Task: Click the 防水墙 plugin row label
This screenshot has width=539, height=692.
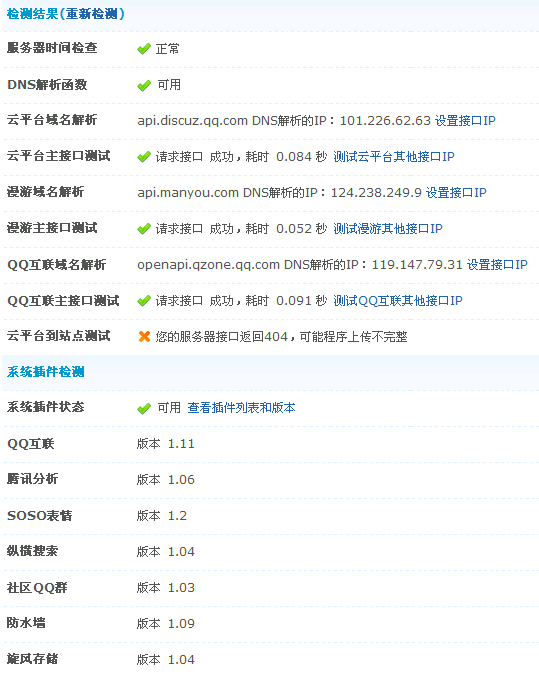Action: click(x=26, y=623)
